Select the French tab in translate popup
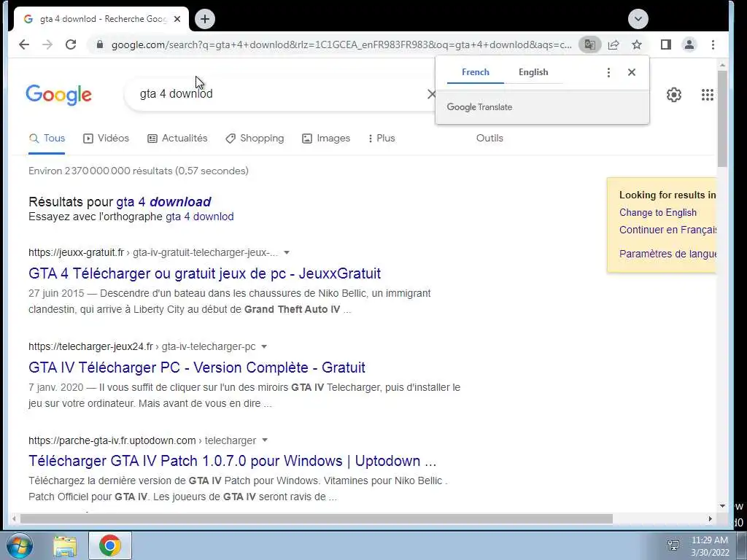This screenshot has height=560, width=747. [x=476, y=72]
